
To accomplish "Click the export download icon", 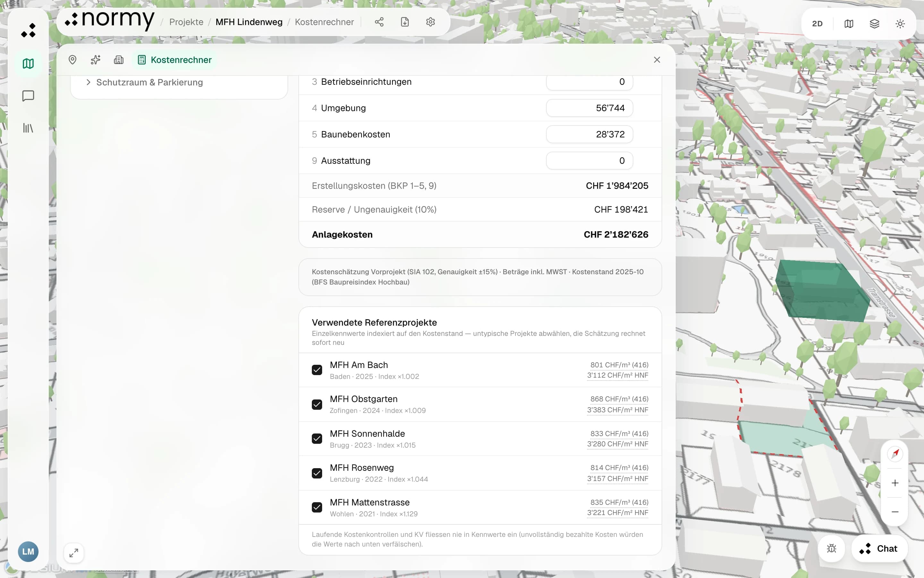I will 405,22.
